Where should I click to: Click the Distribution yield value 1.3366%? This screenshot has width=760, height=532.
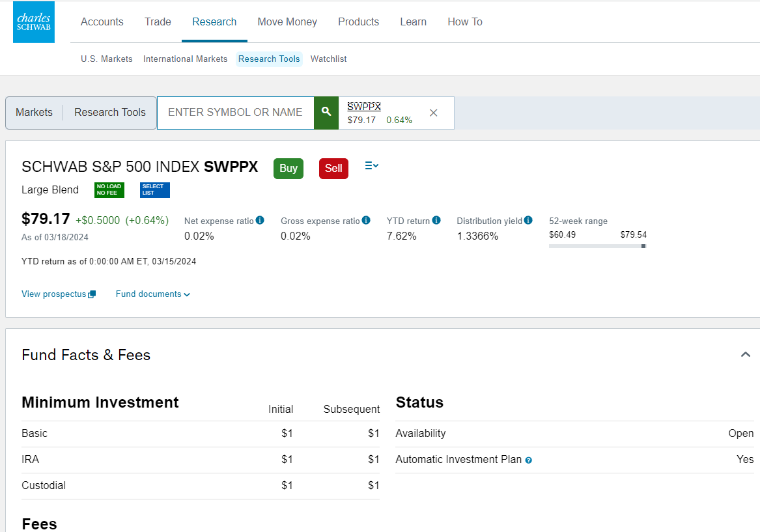pyautogui.click(x=477, y=236)
